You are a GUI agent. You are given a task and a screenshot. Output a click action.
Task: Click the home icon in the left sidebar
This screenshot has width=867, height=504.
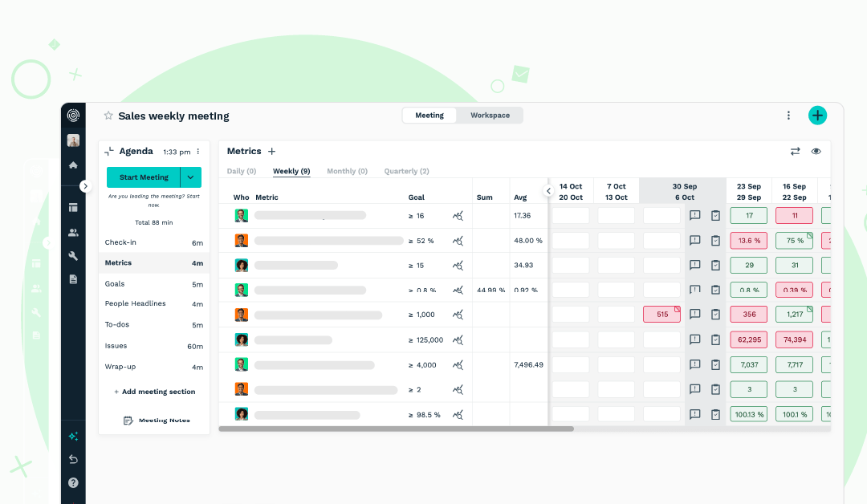(x=73, y=165)
